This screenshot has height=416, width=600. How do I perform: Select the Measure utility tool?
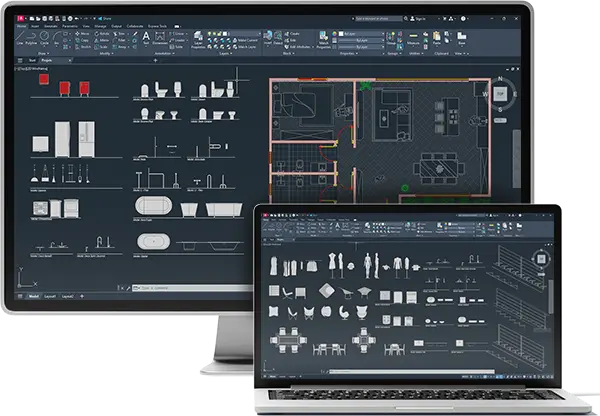click(413, 39)
